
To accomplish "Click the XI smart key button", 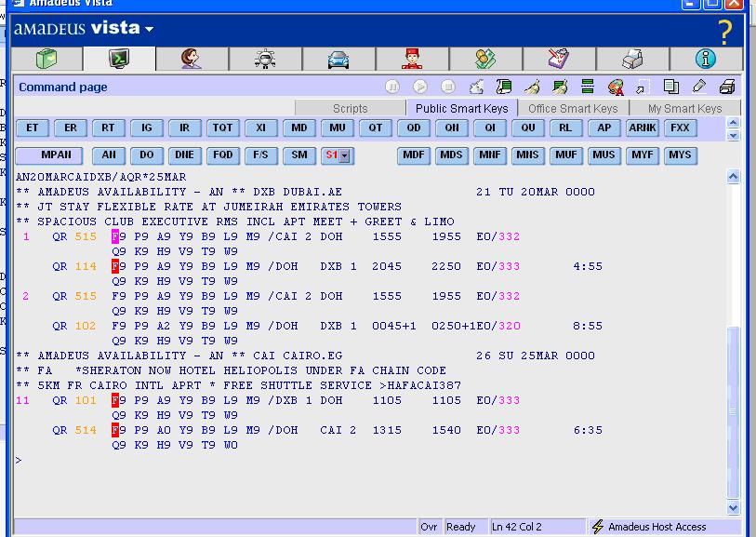I will point(261,128).
